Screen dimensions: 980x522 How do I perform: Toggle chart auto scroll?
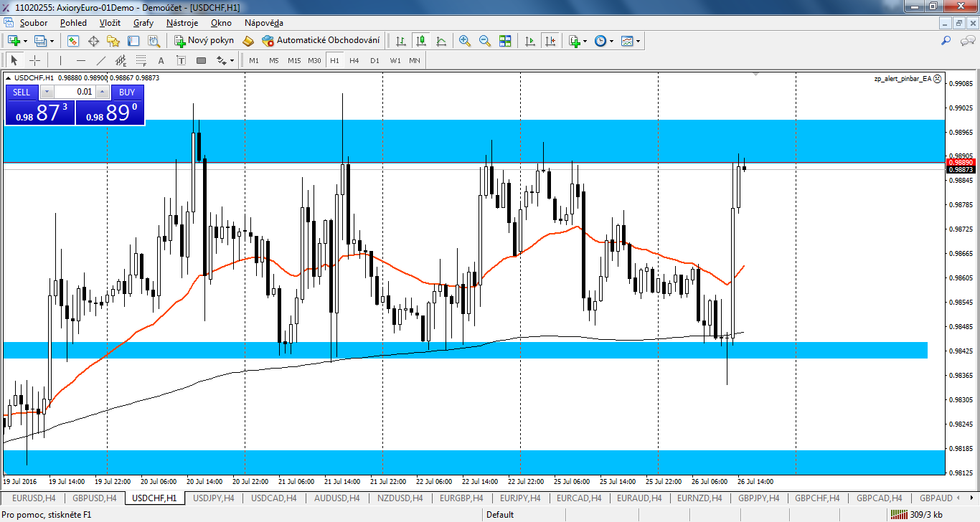click(530, 41)
